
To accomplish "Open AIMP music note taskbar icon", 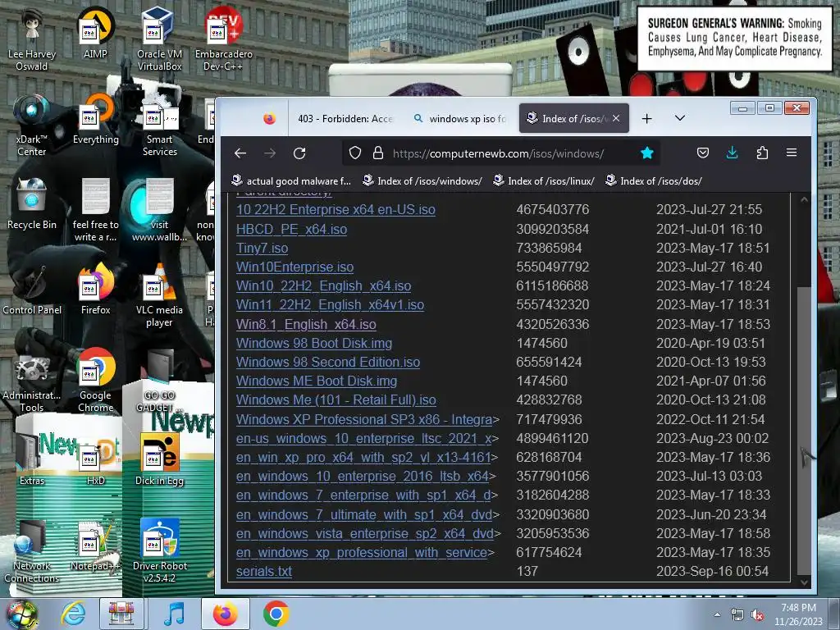I will pyautogui.click(x=174, y=614).
